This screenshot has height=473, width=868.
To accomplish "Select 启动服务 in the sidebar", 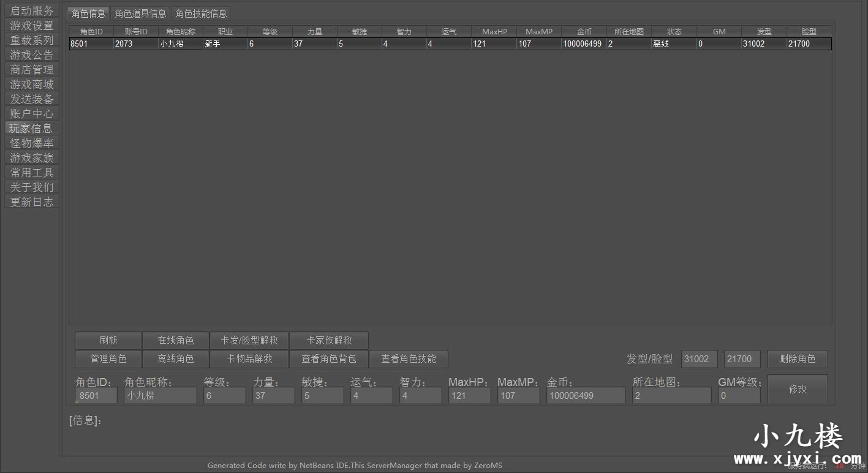I will [32, 11].
